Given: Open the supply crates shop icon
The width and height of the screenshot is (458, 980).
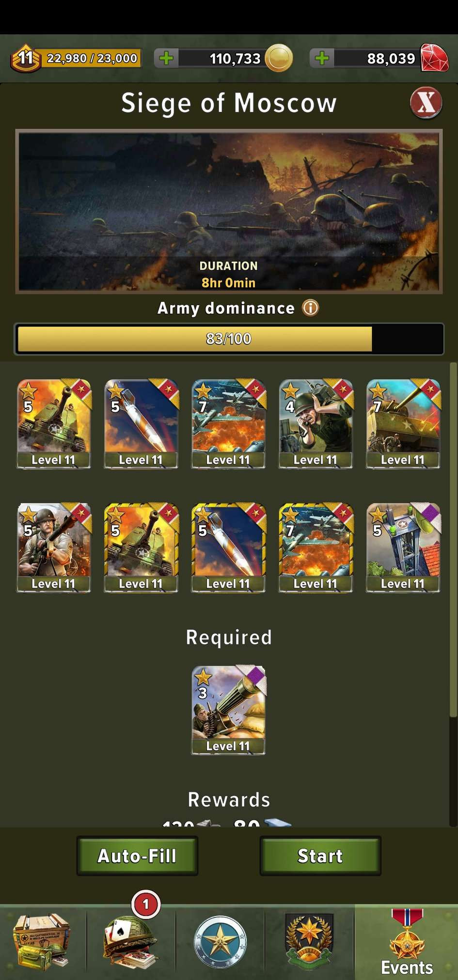Looking at the screenshot, I should point(43,941).
